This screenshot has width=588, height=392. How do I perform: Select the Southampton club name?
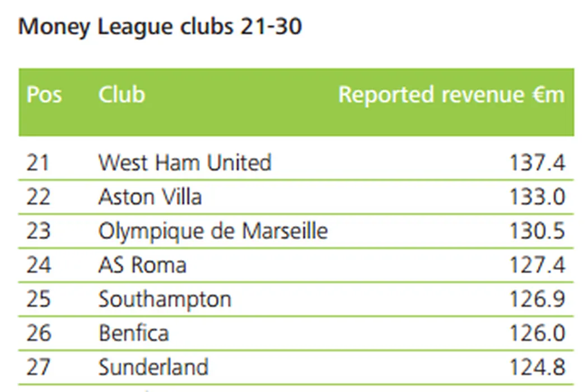[x=165, y=300]
